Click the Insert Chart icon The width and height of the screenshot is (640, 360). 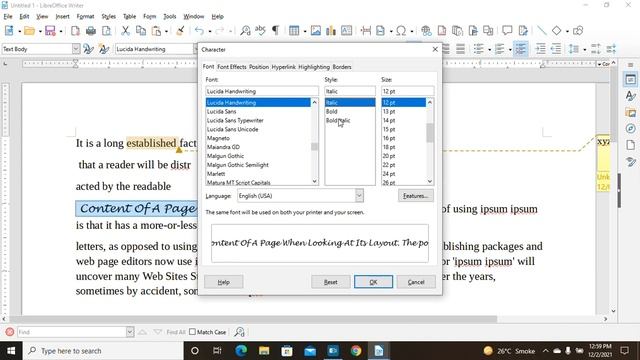pos(331,31)
